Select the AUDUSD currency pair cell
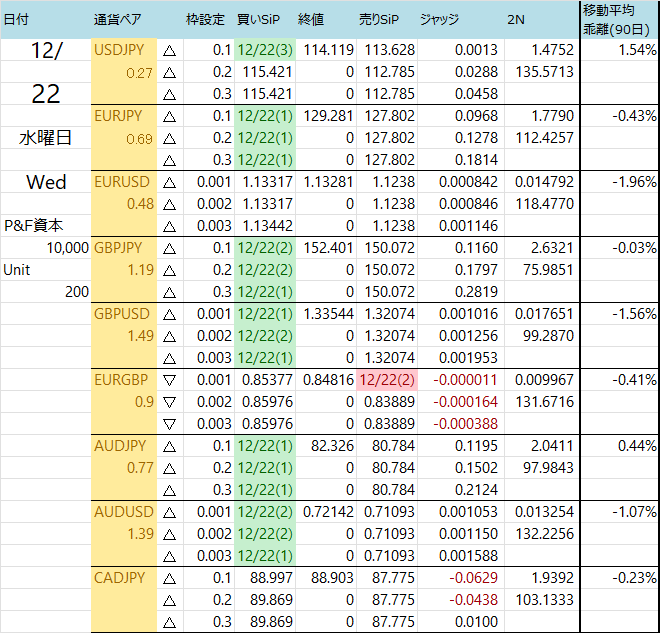 (123, 512)
